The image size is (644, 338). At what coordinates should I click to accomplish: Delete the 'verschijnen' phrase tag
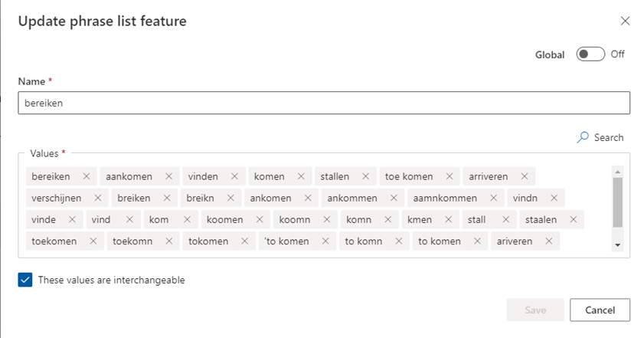point(97,198)
